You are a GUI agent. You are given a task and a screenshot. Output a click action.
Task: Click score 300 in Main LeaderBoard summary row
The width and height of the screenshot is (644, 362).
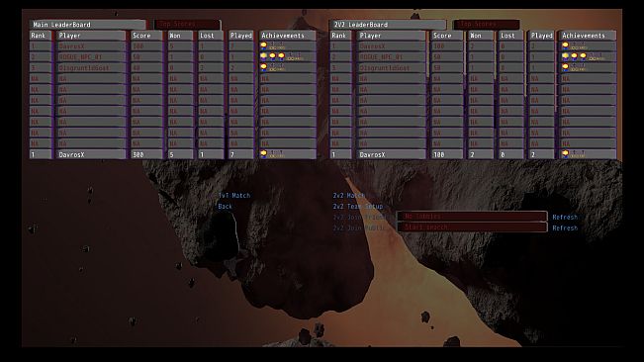click(146, 154)
